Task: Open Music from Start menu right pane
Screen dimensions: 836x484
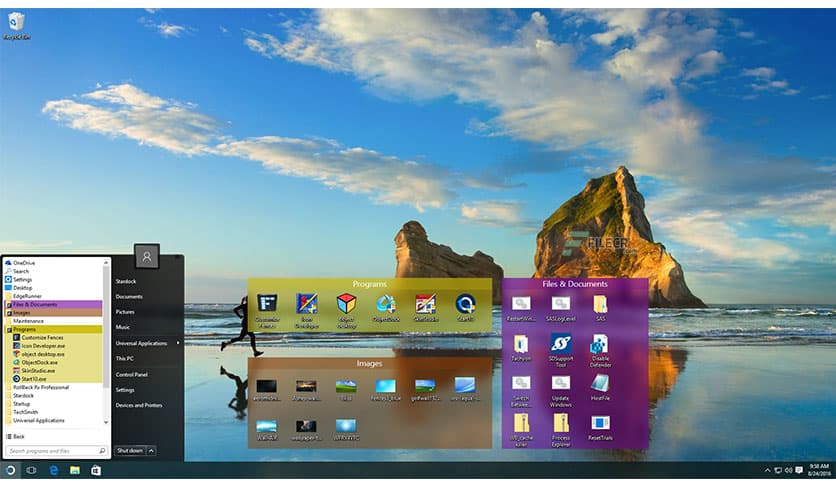Action: [123, 327]
